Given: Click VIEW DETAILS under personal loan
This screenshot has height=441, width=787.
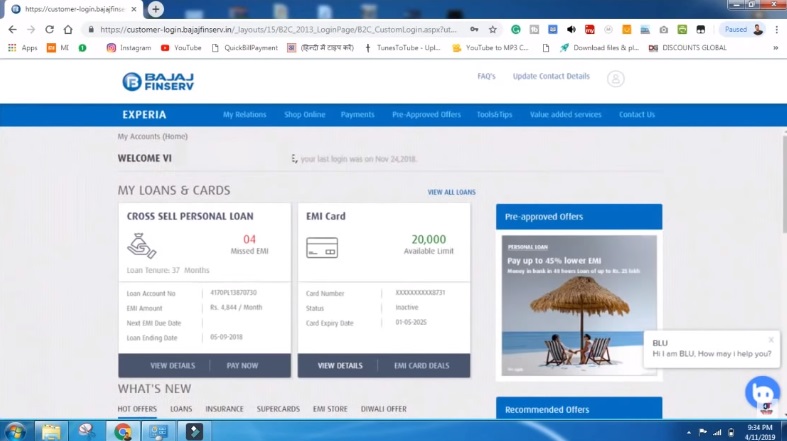Looking at the screenshot, I should [172, 366].
